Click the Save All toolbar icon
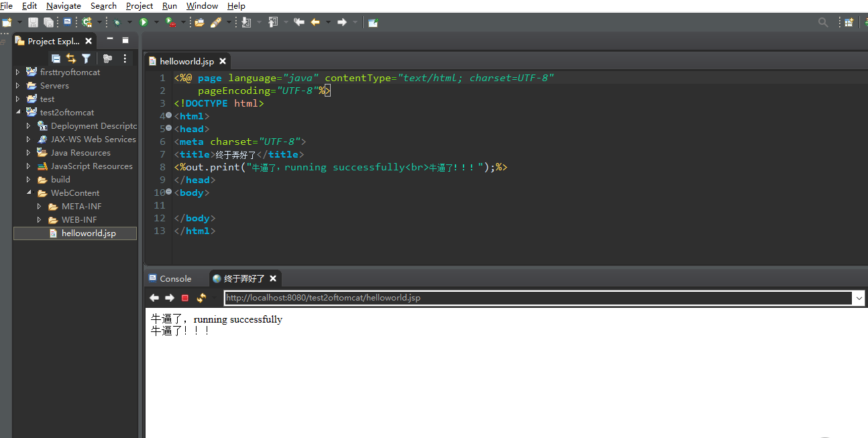 pyautogui.click(x=48, y=21)
